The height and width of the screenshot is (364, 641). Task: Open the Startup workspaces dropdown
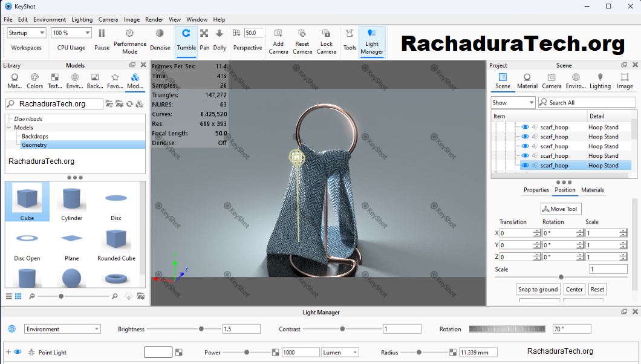point(26,33)
